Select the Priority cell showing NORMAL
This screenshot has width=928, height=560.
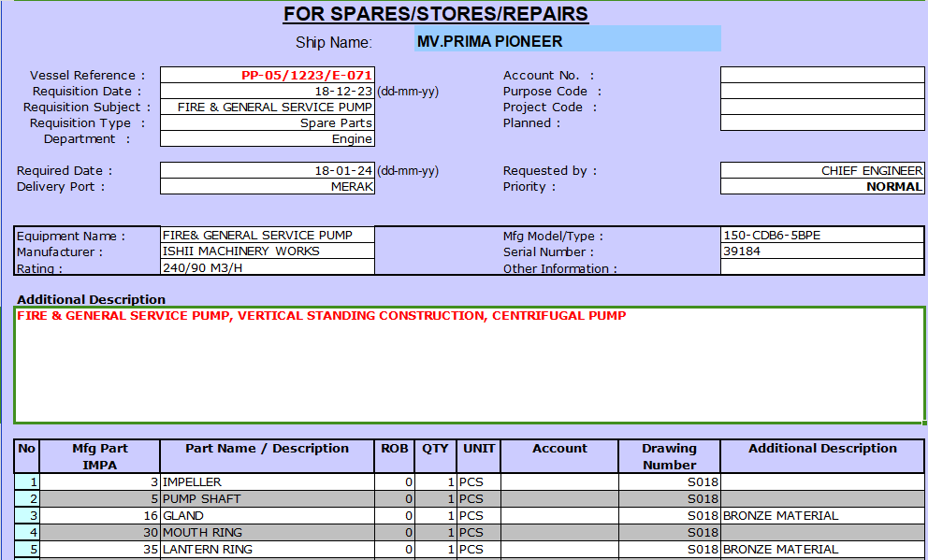(821, 187)
